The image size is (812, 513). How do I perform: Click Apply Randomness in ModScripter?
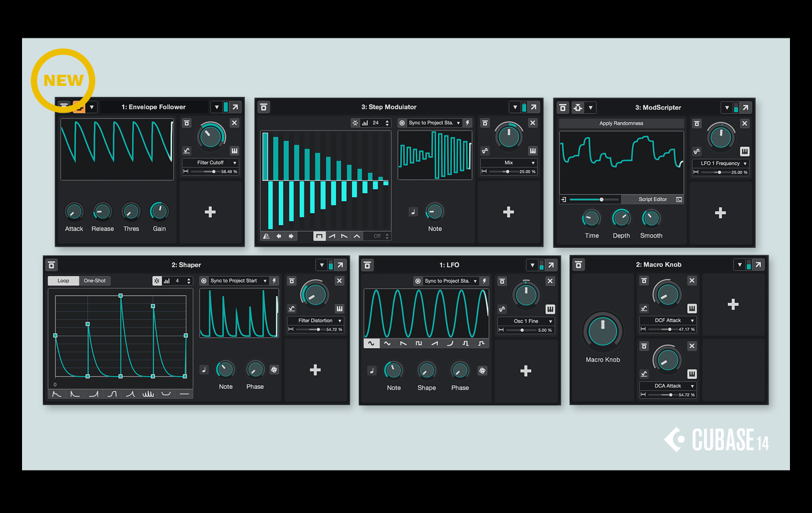coord(621,124)
